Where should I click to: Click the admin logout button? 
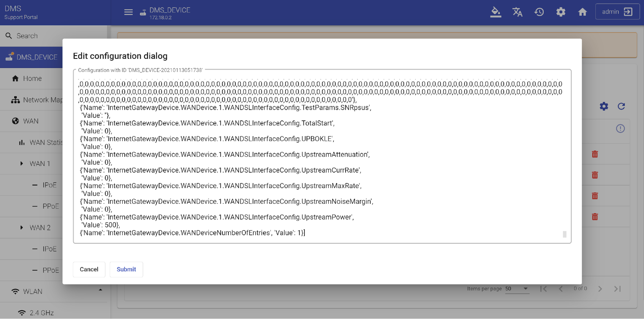pyautogui.click(x=617, y=12)
